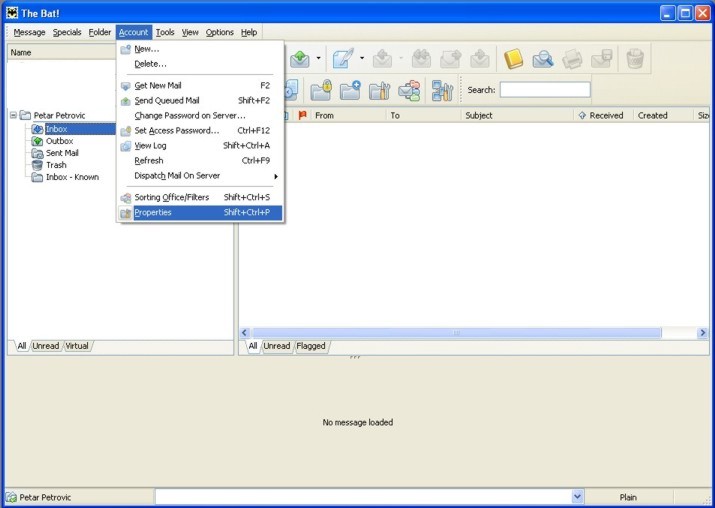Click the Send Queued Mail toolbar icon
The width and height of the screenshot is (715, 508).
click(300, 59)
